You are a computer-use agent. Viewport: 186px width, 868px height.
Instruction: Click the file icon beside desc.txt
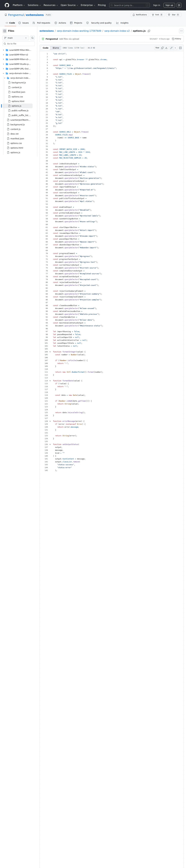coord(8,134)
